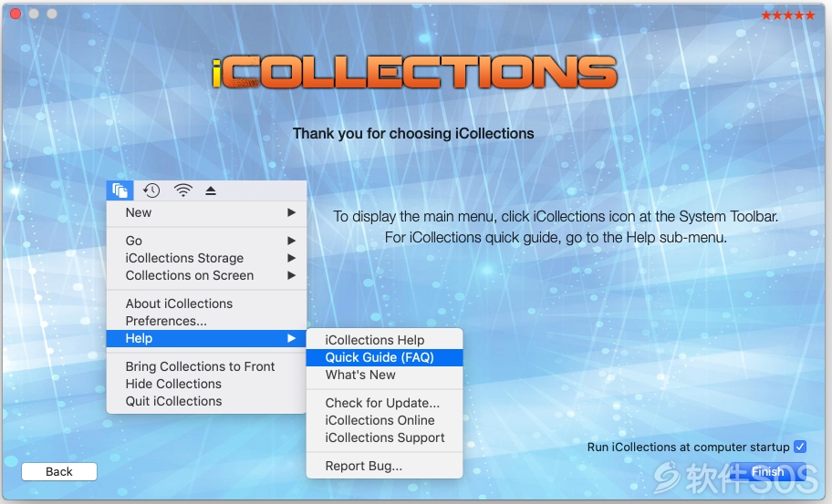Expand the Go submenu arrow
Screen dimensions: 832x504
point(291,241)
